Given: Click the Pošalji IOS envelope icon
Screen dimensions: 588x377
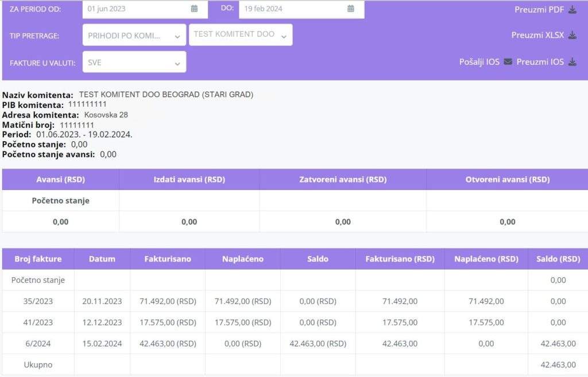Looking at the screenshot, I should coord(508,61).
